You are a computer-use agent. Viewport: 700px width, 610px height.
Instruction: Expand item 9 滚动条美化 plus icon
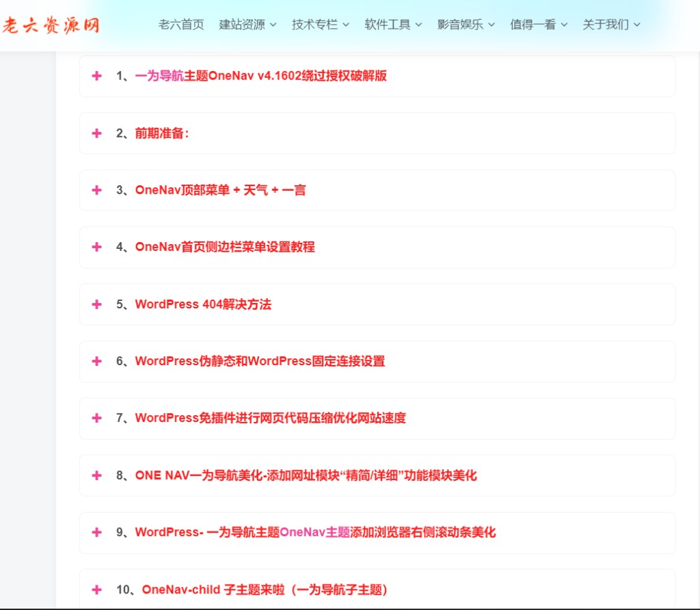point(96,532)
